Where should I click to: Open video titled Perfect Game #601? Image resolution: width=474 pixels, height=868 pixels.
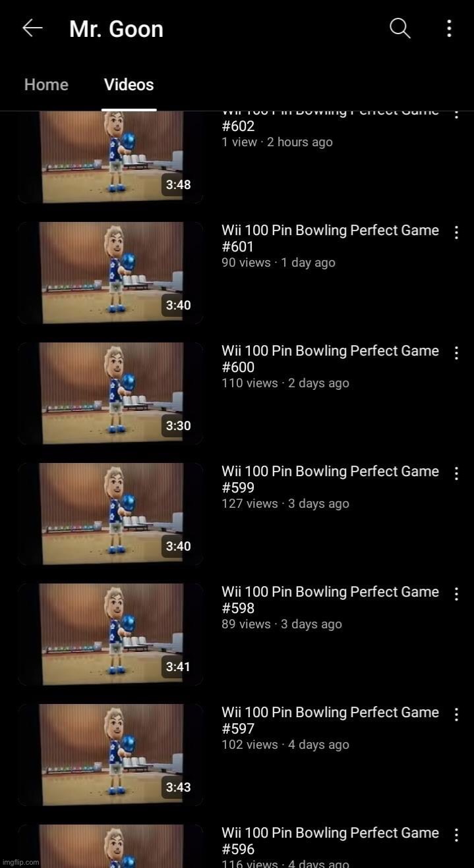click(x=330, y=238)
